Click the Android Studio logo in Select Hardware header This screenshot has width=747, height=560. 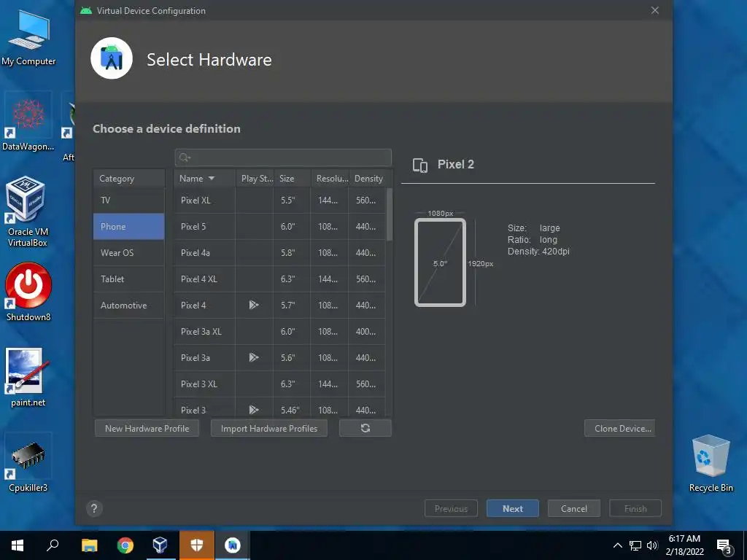pos(112,58)
